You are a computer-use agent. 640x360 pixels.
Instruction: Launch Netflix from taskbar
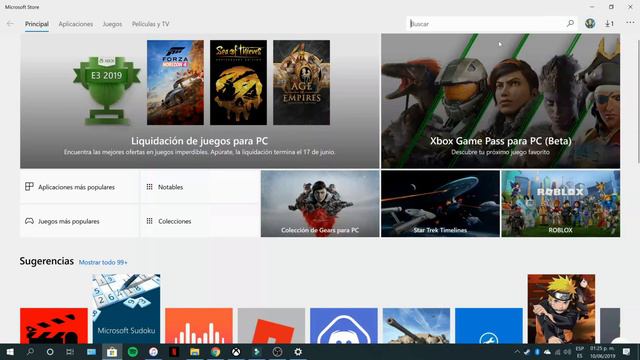tap(174, 352)
